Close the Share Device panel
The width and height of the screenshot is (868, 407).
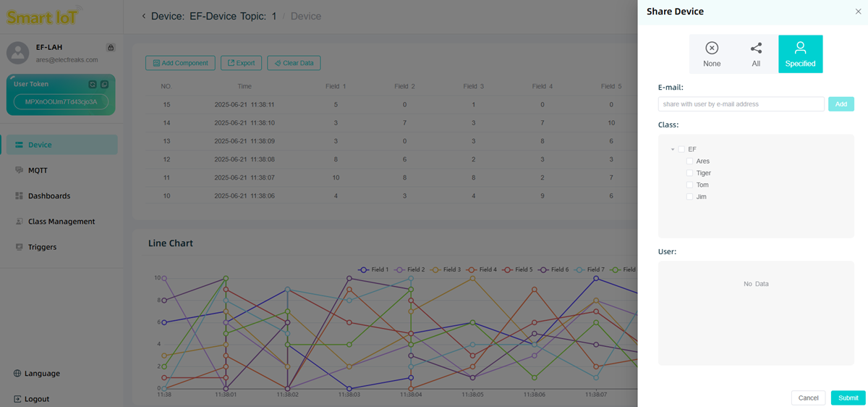click(x=858, y=12)
